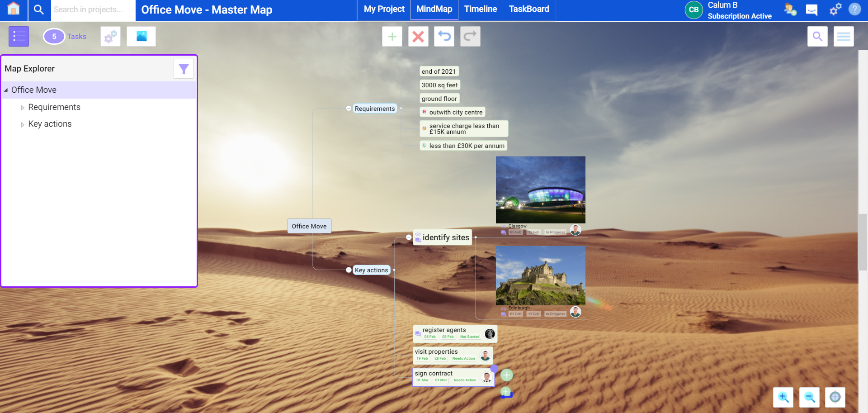
Task: Expand Key actions in the Map Explorer tree
Action: (x=23, y=124)
